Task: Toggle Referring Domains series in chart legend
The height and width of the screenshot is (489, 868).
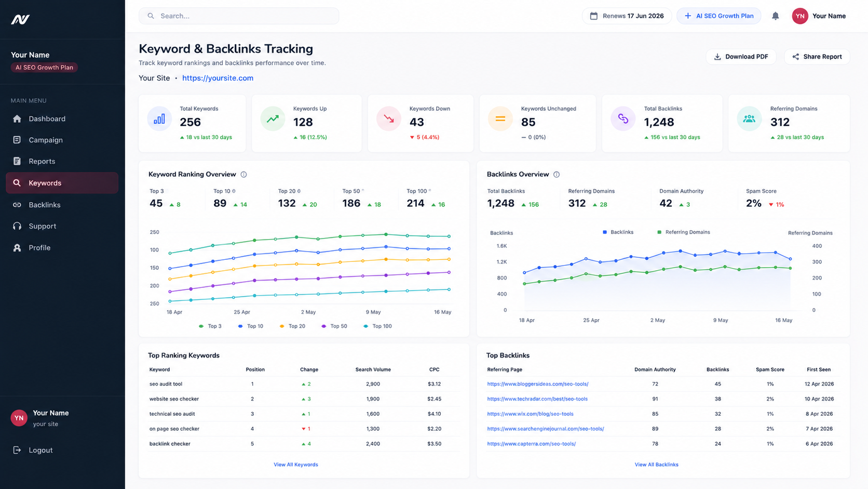Action: pyautogui.click(x=684, y=232)
